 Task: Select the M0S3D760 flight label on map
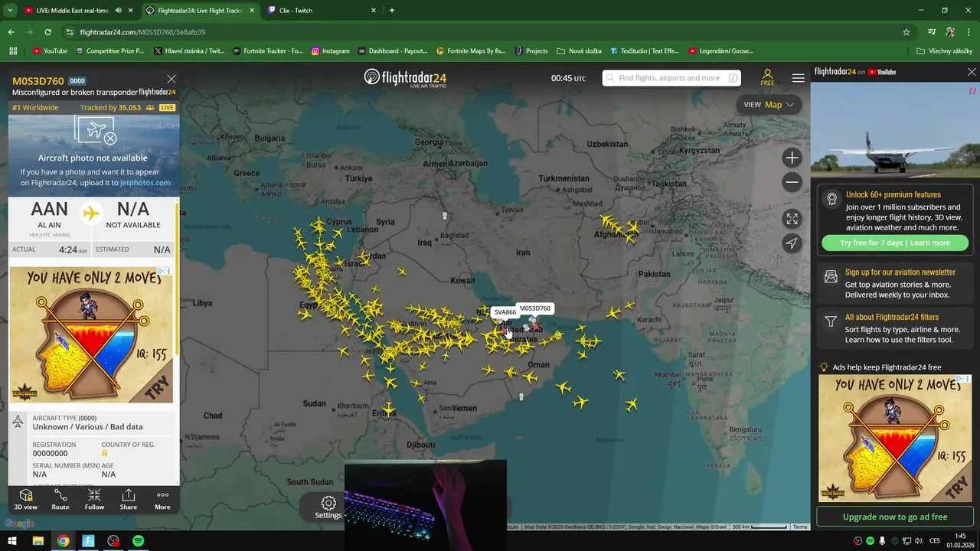pyautogui.click(x=534, y=308)
